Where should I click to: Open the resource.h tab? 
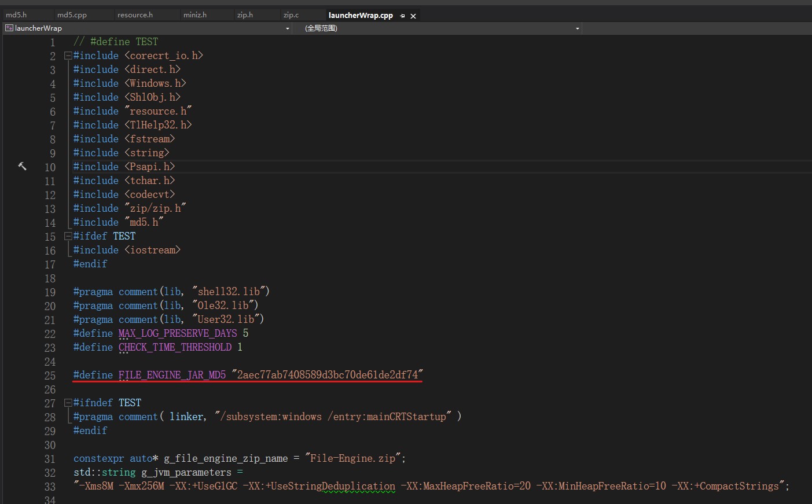[x=135, y=15]
